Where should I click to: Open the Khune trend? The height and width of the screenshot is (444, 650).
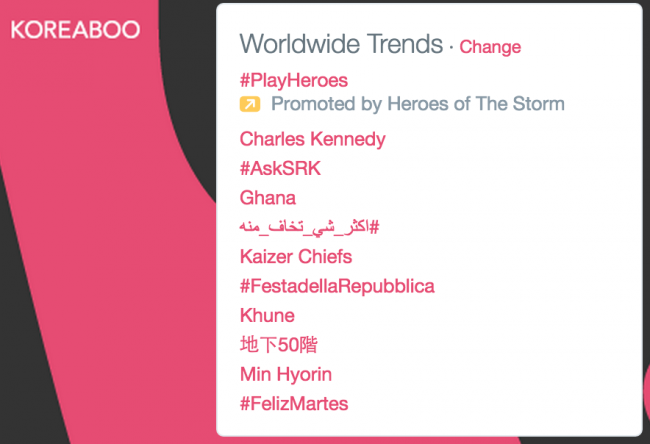click(x=267, y=315)
